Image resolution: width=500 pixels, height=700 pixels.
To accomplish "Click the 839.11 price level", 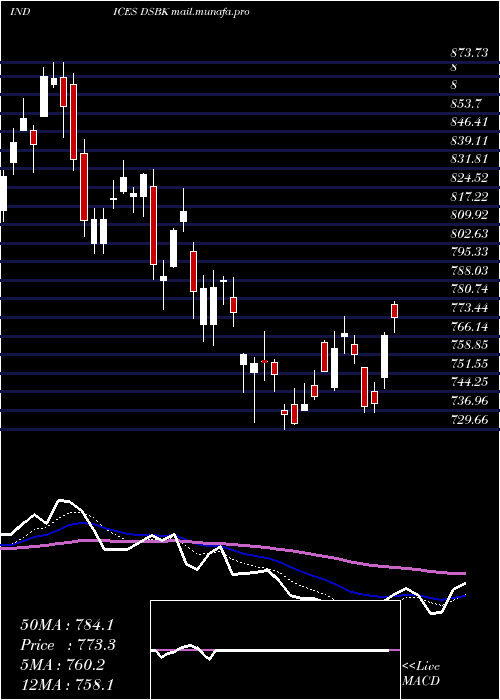I will [469, 140].
